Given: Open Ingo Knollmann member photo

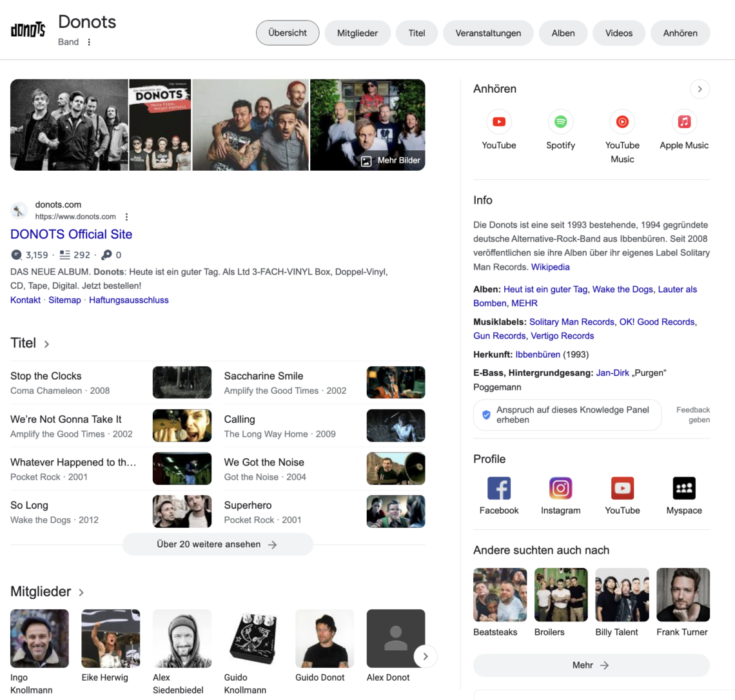Looking at the screenshot, I should coord(39,638).
